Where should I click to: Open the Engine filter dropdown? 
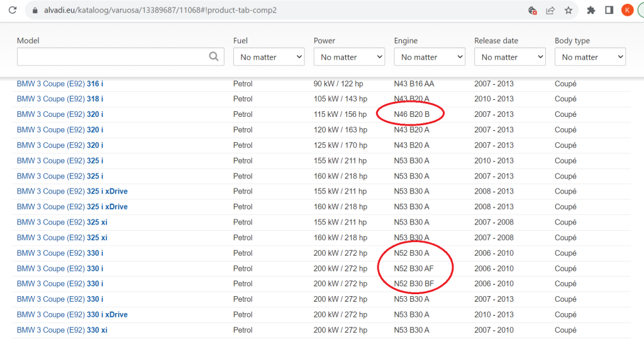(x=430, y=57)
